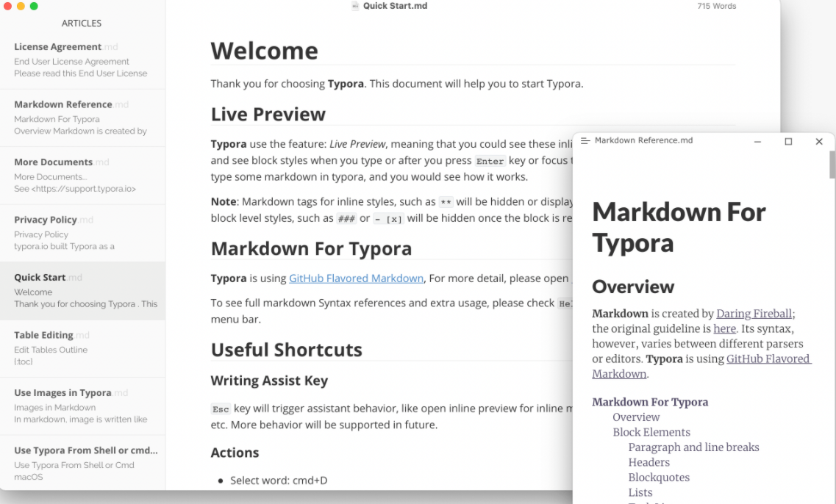Jump to Lists in table of contents

tap(640, 492)
